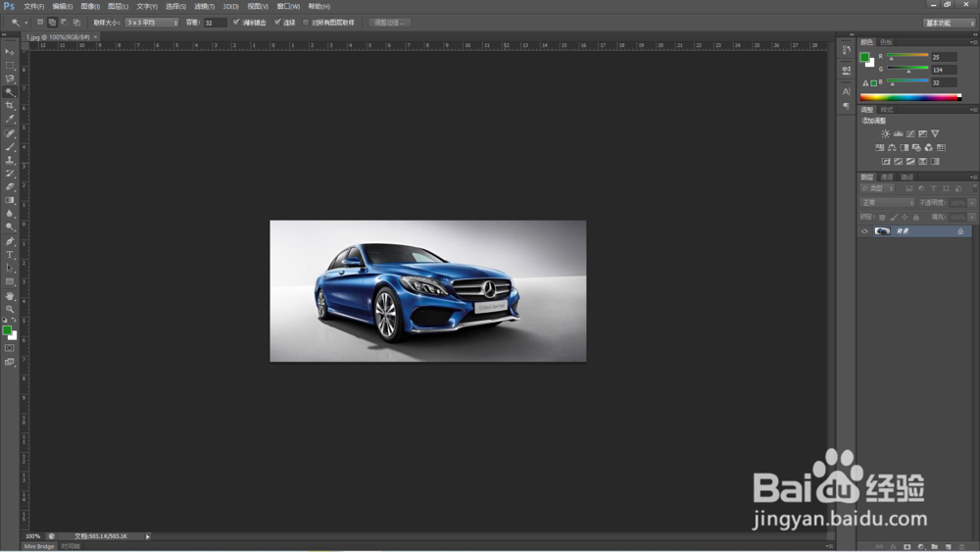This screenshot has height=552, width=980.
Task: Open the 图像(I) menu
Action: [x=90, y=6]
